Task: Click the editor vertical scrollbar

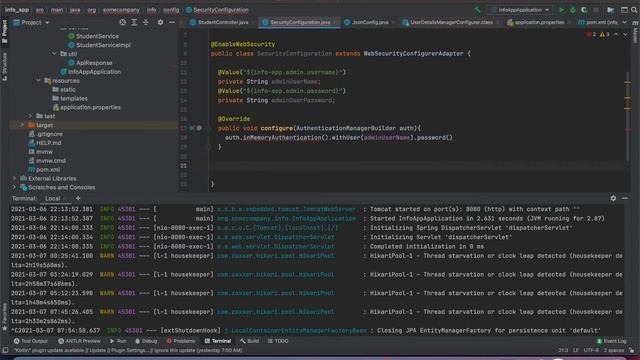Action: 628,116
